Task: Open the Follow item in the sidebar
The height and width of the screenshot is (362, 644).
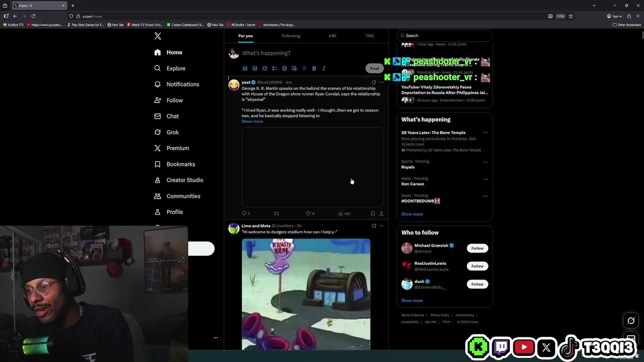Action: coord(168,101)
